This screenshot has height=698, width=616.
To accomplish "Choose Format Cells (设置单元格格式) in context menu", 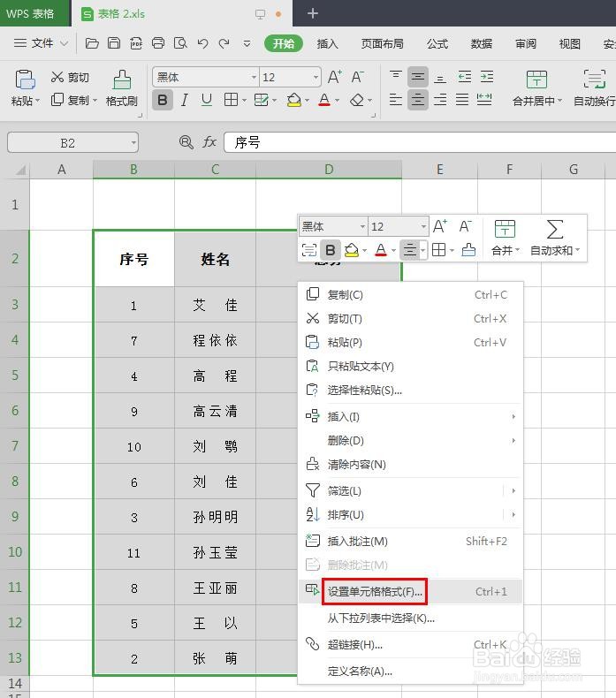I will [410, 592].
